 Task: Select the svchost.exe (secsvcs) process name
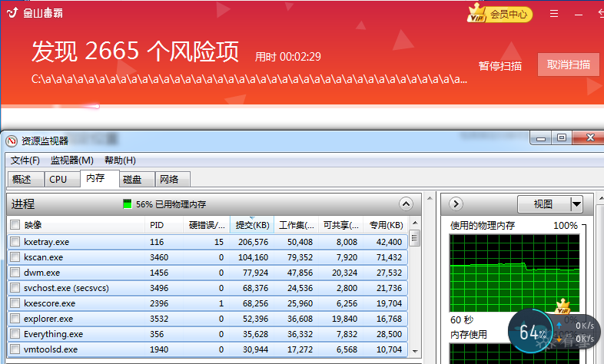(x=66, y=288)
